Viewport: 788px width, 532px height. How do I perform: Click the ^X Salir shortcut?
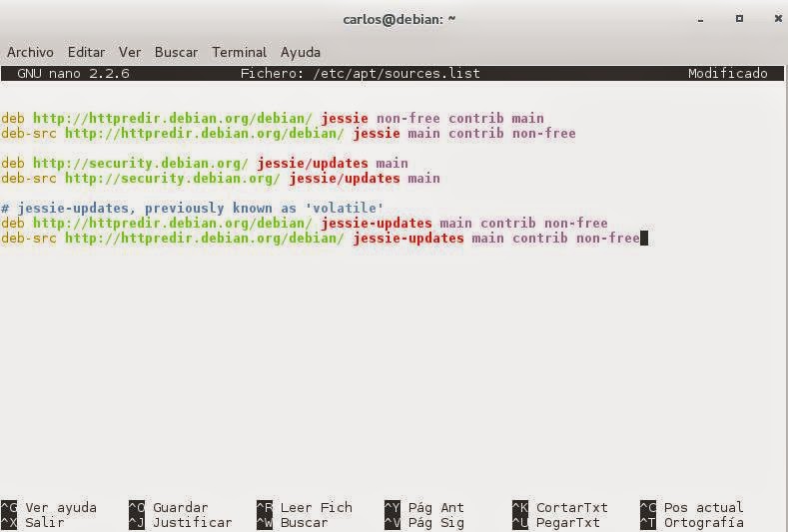[33, 522]
